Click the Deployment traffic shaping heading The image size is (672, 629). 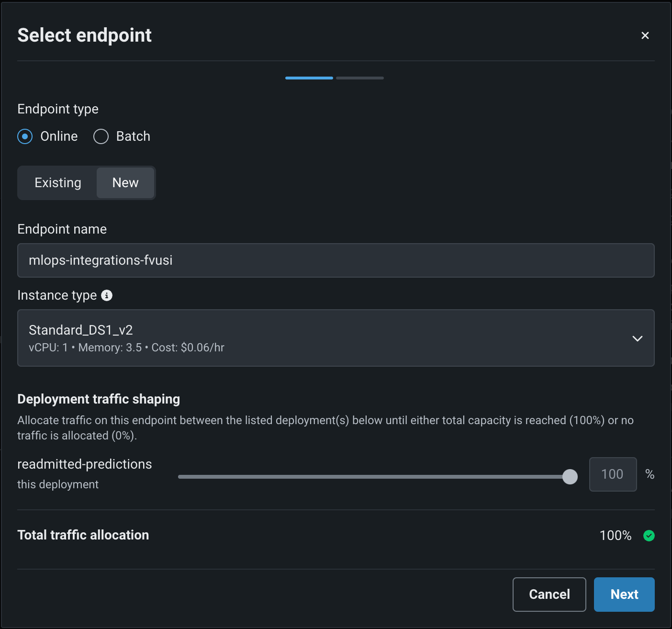coord(99,399)
